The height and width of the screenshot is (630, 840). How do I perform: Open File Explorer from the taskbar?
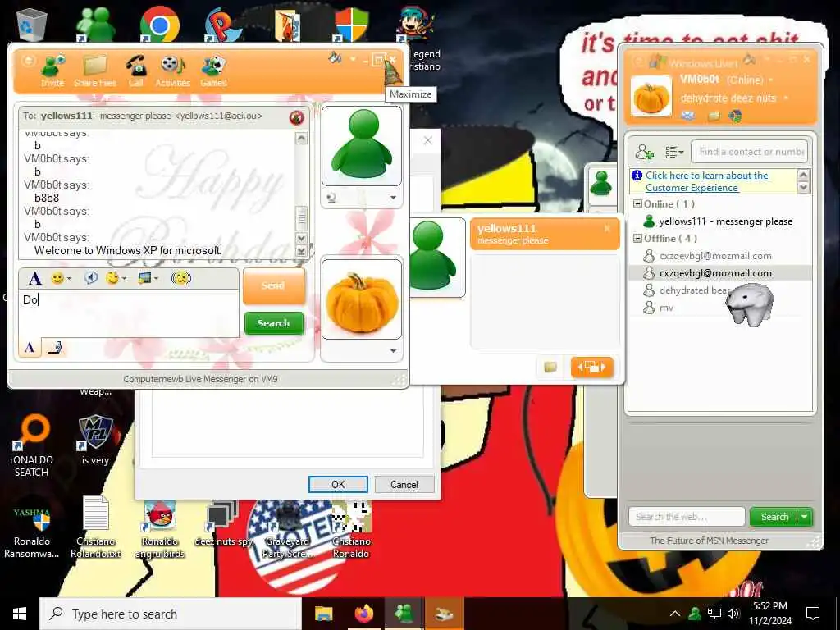323,614
